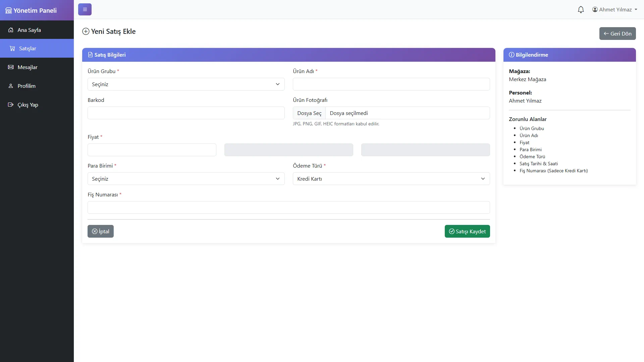Click the rightmost disabled field in Fiyat row
644x362 pixels.
pyautogui.click(x=426, y=150)
